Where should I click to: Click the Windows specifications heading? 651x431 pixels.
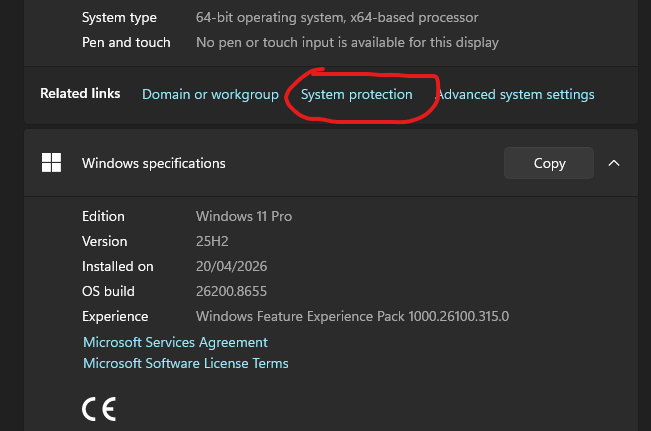(x=154, y=163)
